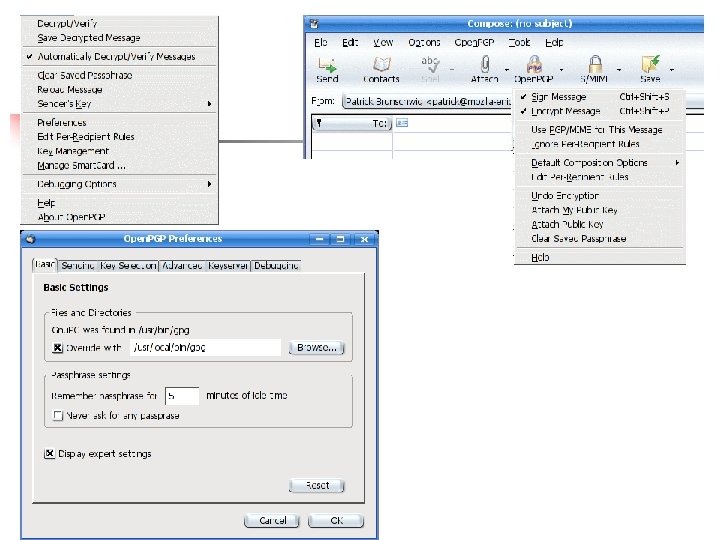Click the Browse... button

316,348
